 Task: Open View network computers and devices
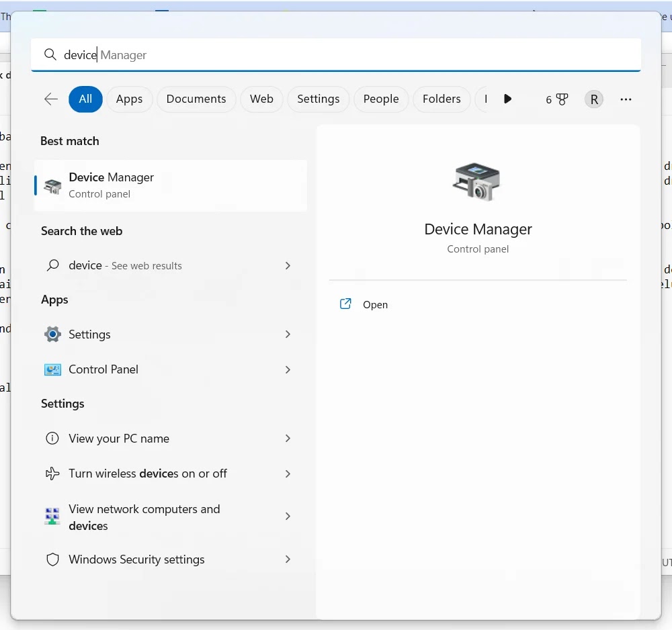pos(171,516)
